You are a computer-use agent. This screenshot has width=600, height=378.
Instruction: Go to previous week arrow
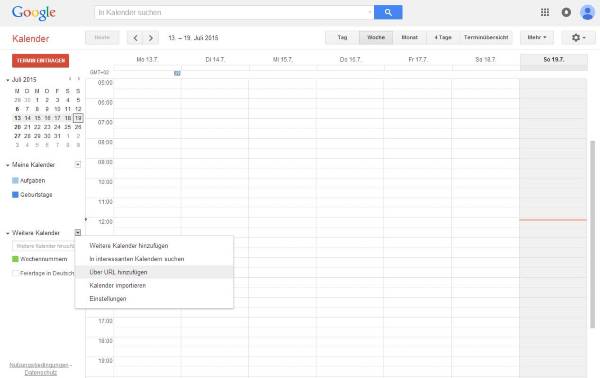coord(135,38)
